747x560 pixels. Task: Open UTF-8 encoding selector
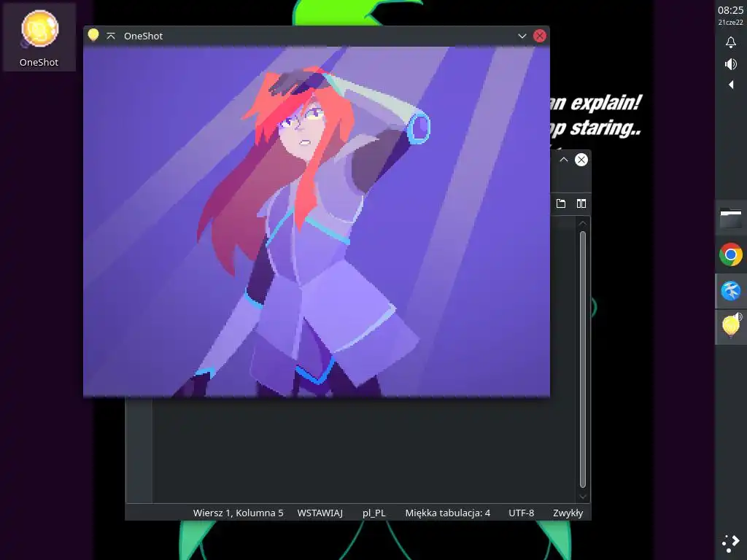[x=521, y=513]
